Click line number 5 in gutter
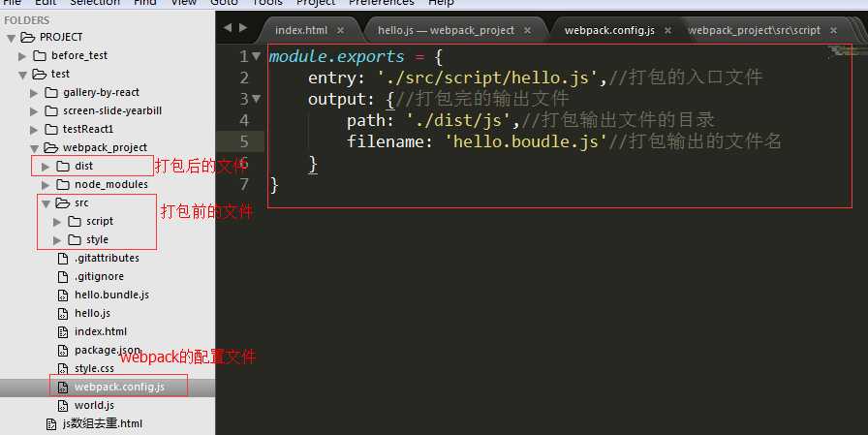This screenshot has height=435, width=868. pyautogui.click(x=244, y=141)
